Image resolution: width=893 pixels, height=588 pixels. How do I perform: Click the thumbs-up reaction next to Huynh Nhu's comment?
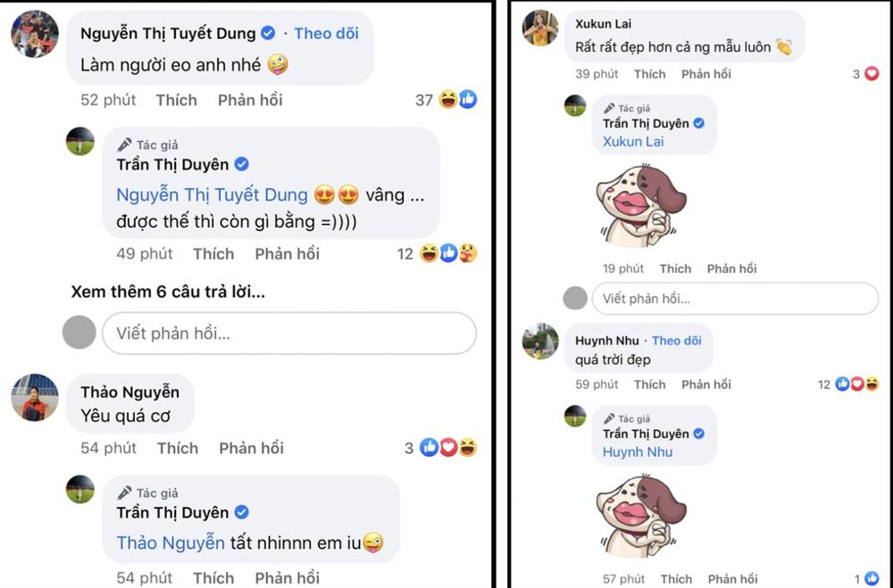tap(841, 384)
